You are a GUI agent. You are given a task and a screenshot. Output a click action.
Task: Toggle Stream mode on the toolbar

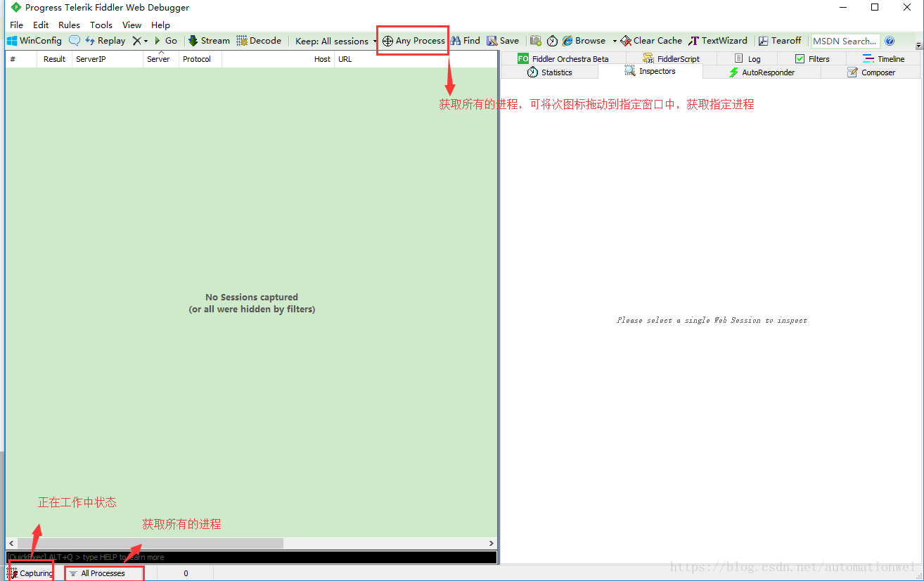(x=209, y=41)
